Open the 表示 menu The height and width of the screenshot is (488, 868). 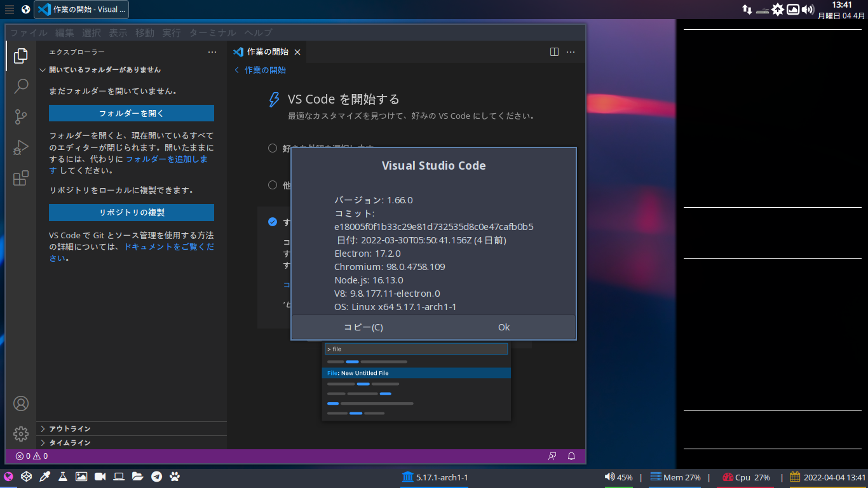click(x=118, y=33)
